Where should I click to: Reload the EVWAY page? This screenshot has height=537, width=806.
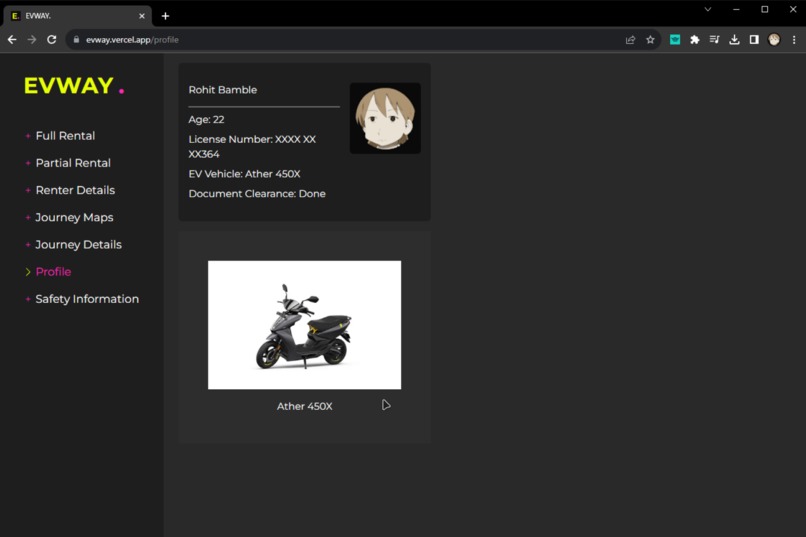pos(51,40)
